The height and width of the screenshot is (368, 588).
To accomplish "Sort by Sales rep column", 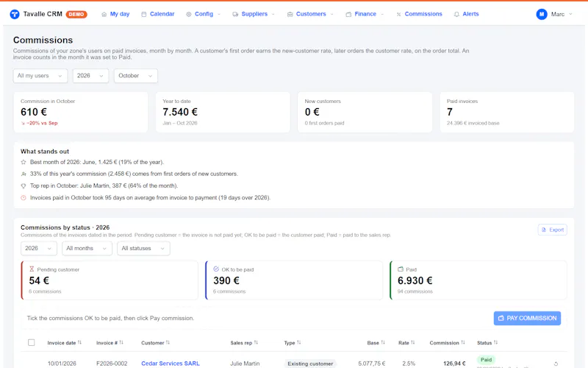I will point(244,343).
